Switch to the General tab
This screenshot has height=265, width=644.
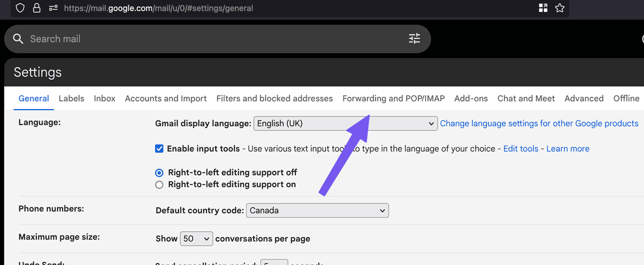pos(34,98)
